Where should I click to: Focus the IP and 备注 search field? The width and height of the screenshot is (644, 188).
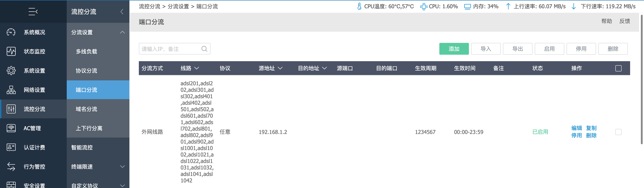(x=170, y=49)
